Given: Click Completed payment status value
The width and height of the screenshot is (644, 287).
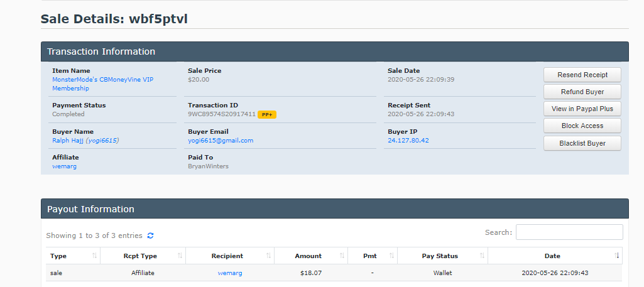Looking at the screenshot, I should pos(68,114).
